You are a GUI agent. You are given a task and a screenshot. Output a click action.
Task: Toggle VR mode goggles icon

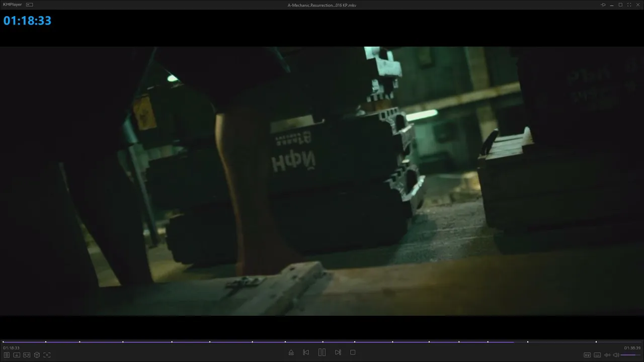(x=27, y=355)
